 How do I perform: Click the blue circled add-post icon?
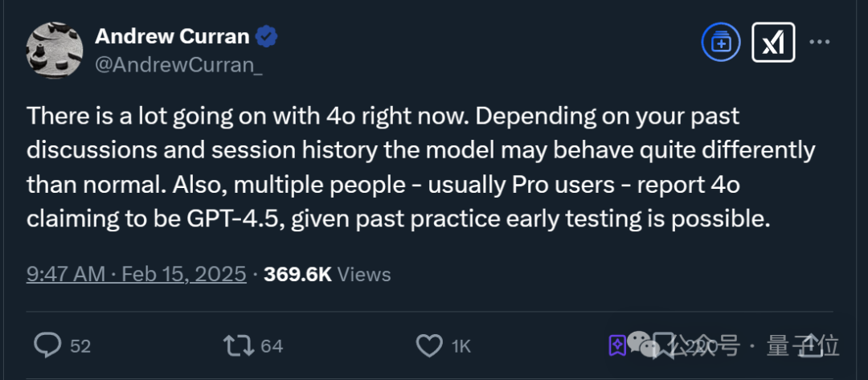[721, 43]
